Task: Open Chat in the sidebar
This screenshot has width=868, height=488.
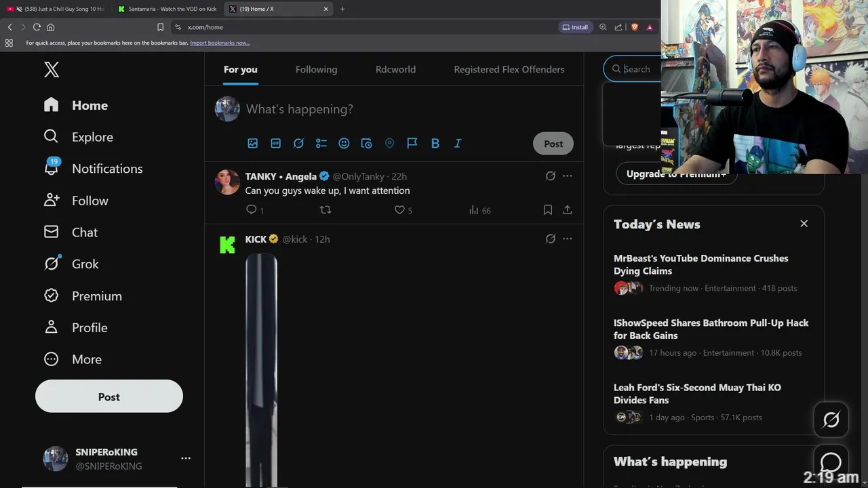Action: coord(71,232)
